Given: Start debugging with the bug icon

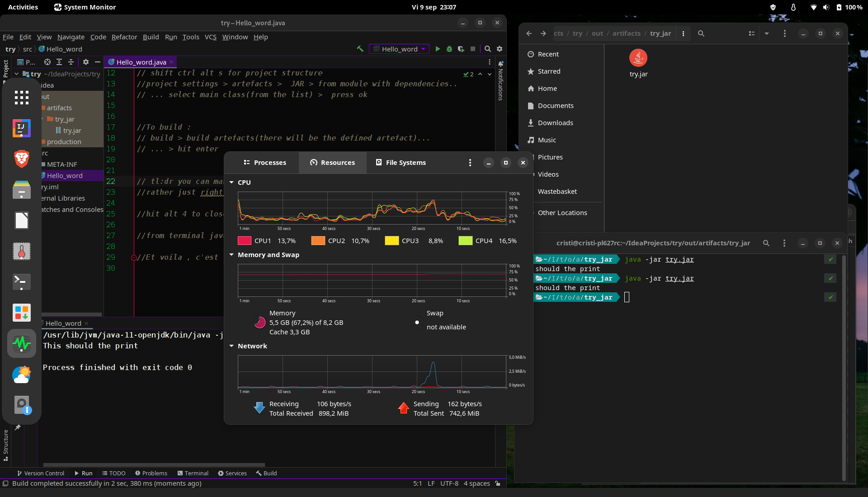Looking at the screenshot, I should 449,49.
